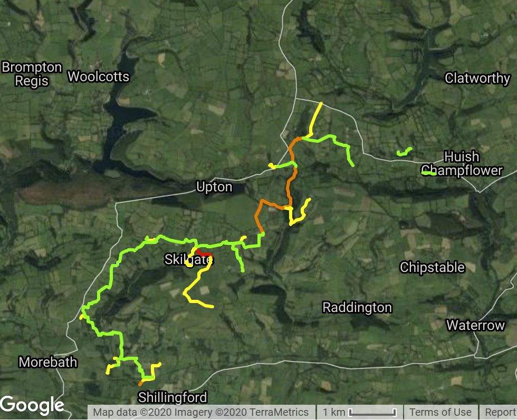Click the Woolcotts place label
This screenshot has width=517, height=420.
[99, 77]
